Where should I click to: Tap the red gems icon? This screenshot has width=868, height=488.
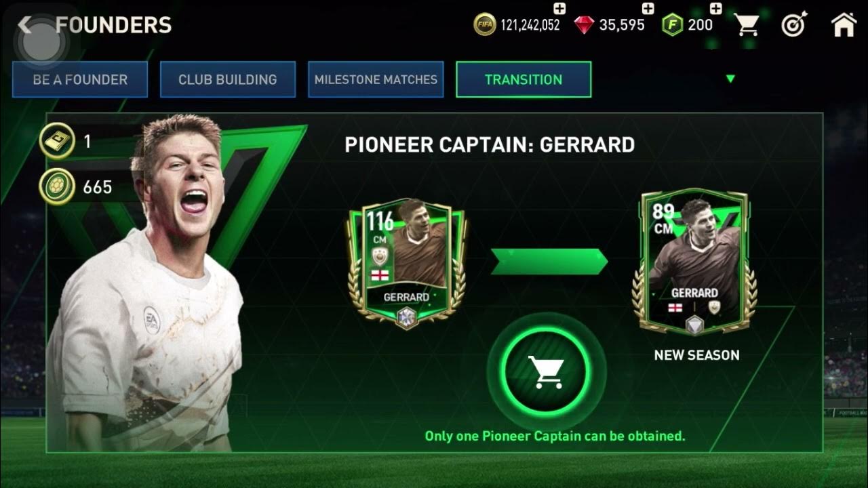[x=584, y=26]
